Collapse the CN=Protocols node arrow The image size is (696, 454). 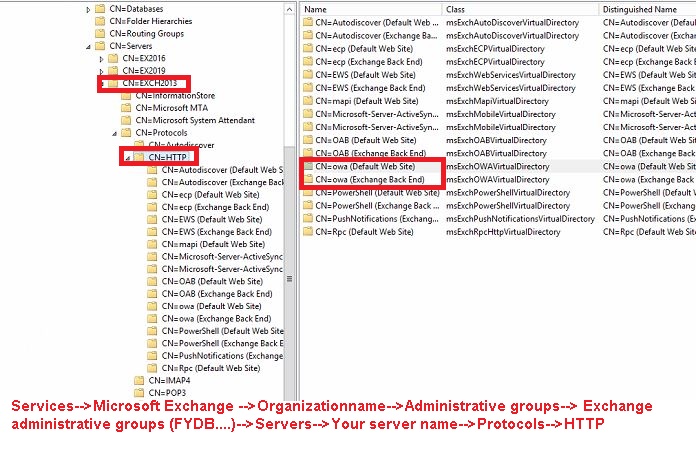click(114, 133)
